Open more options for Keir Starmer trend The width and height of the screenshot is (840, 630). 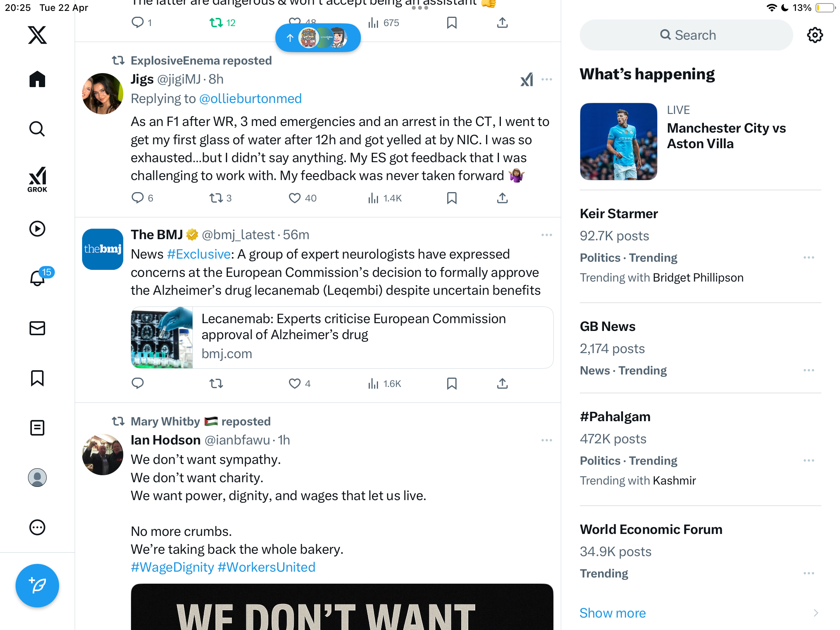point(808,257)
